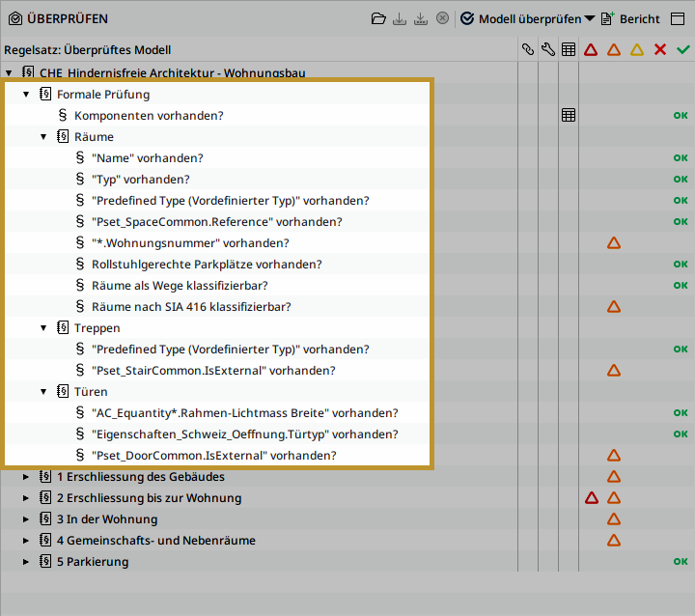The width and height of the screenshot is (695, 616).
Task: Select Räume nach SIA 416 klassifizierbar? rule
Action: pyautogui.click(x=191, y=307)
